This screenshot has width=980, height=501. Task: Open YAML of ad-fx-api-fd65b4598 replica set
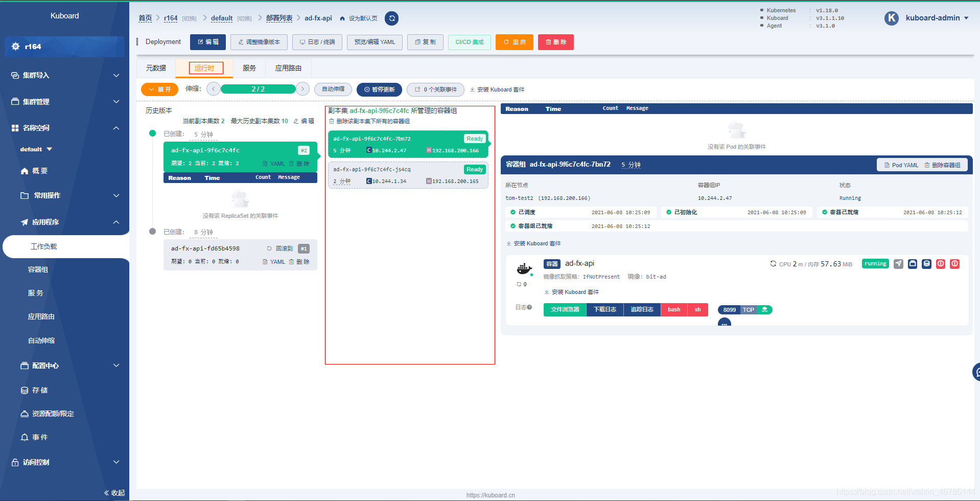pyautogui.click(x=274, y=262)
